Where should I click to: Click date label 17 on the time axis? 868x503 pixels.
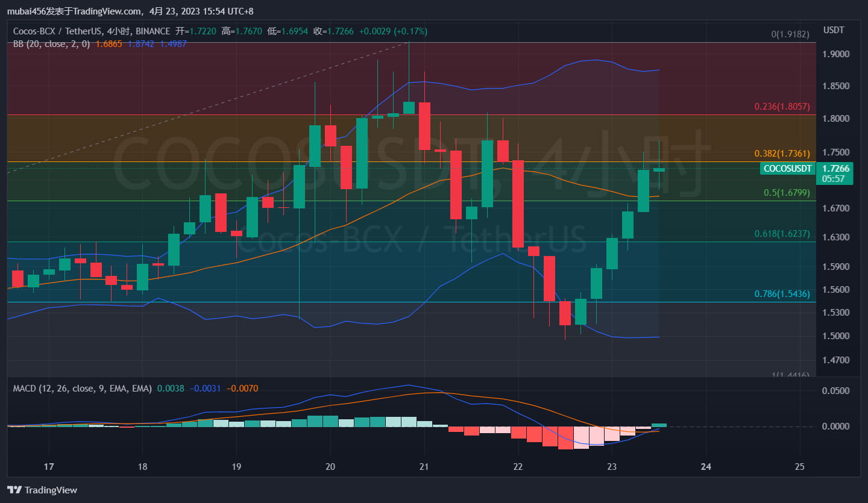pos(49,466)
